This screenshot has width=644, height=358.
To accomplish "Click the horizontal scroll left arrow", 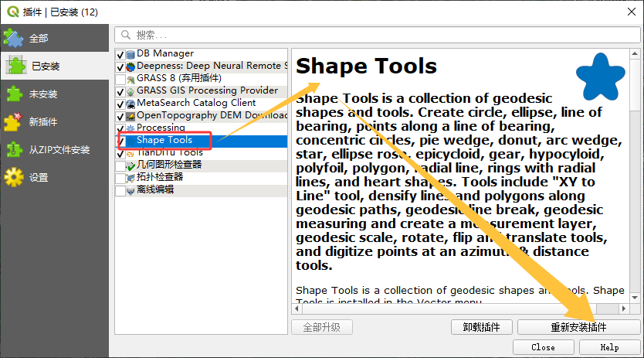I will pos(297,309).
